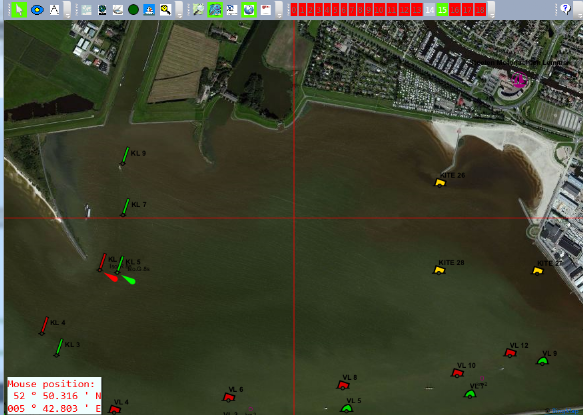This screenshot has width=583, height=415.
Task: Expand the first toolbar overflow arrow
Action: [67, 10]
